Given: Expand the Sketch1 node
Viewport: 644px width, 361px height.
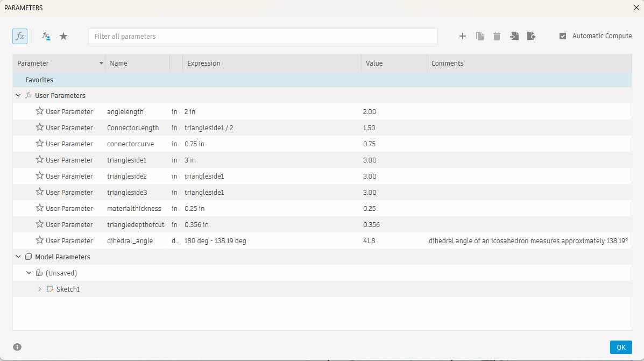Looking at the screenshot, I should (39, 289).
